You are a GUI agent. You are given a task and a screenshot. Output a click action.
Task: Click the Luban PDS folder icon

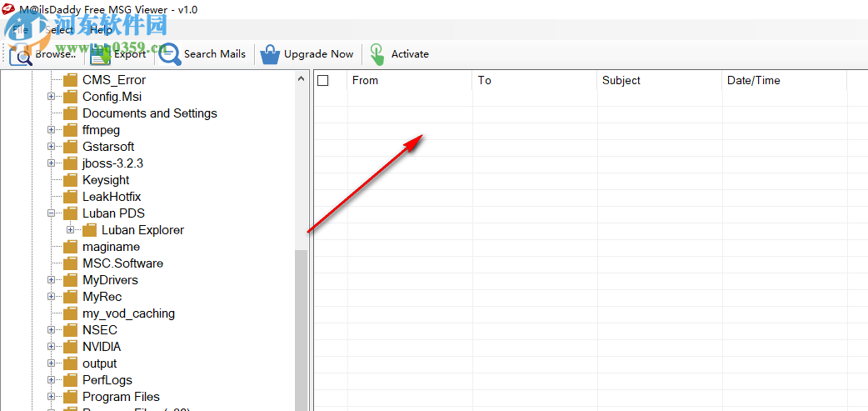tap(70, 213)
